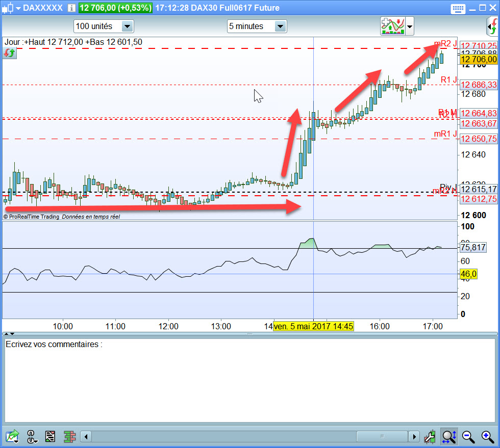Click the 'DAXXXXX' ticker title text

43,8
